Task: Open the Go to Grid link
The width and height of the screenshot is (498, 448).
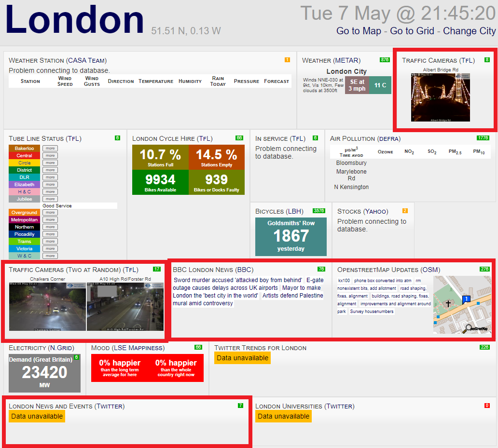Action: (x=412, y=31)
